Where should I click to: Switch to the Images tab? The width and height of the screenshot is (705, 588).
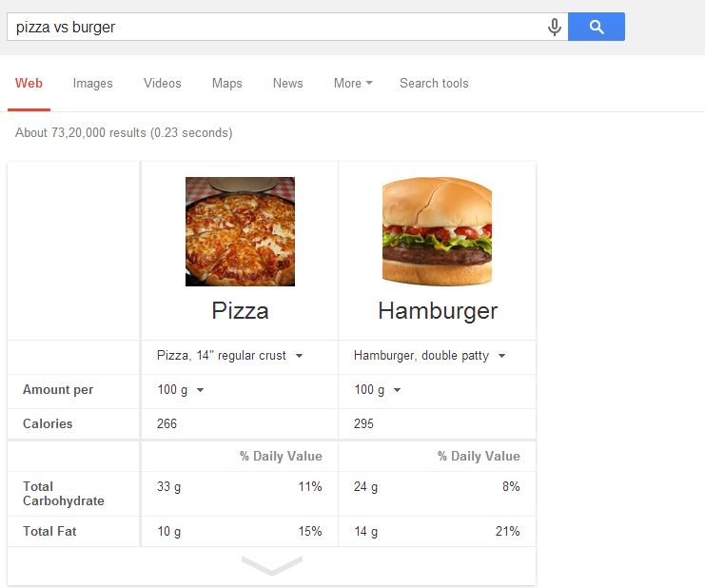tap(92, 83)
